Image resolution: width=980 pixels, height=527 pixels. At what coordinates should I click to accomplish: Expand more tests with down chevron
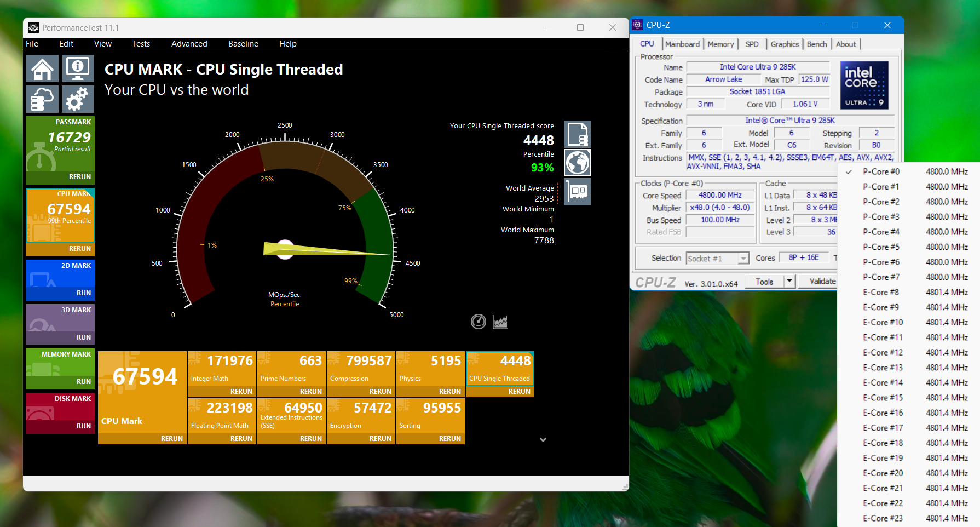(x=543, y=439)
